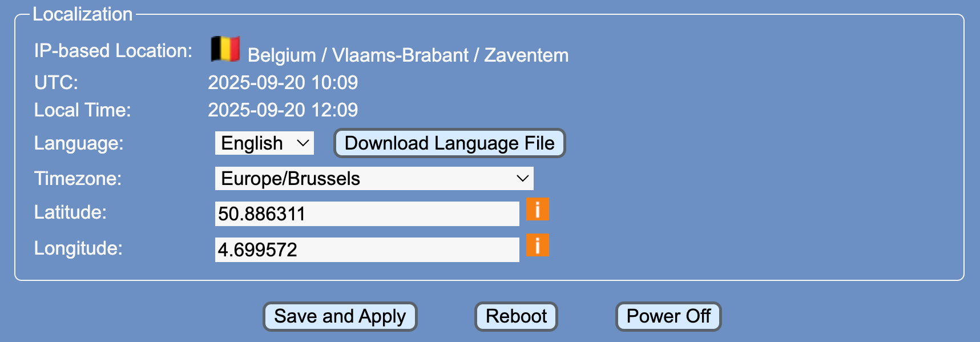Click the Belgium / Vlaams-Brabant / Zaventem location text
This screenshot has height=342, width=980.
(408, 55)
